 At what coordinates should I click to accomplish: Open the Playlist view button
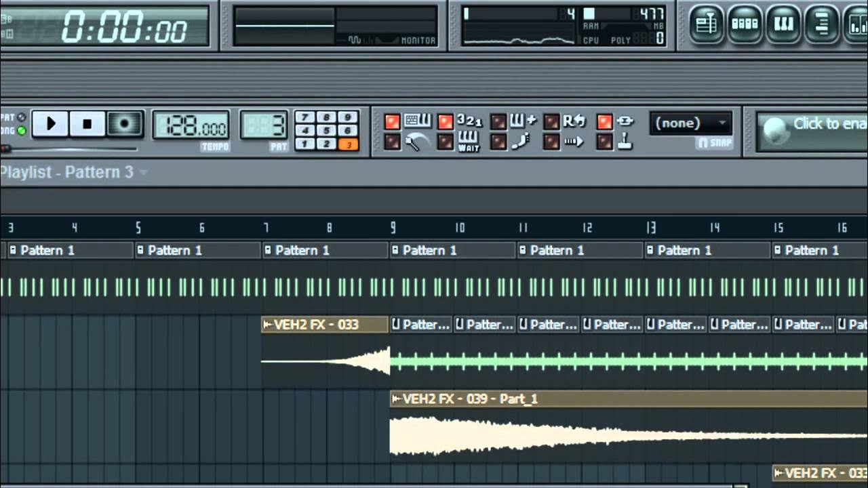(707, 24)
